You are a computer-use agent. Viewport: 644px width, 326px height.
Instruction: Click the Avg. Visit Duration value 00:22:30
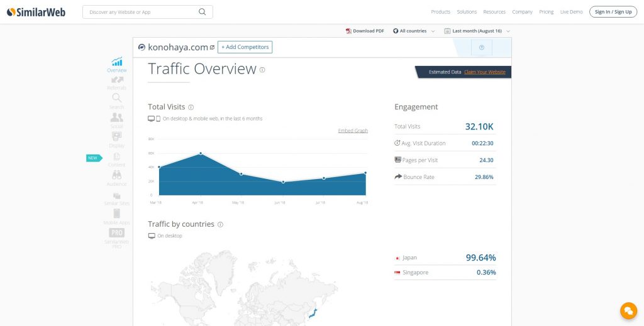[x=482, y=143]
